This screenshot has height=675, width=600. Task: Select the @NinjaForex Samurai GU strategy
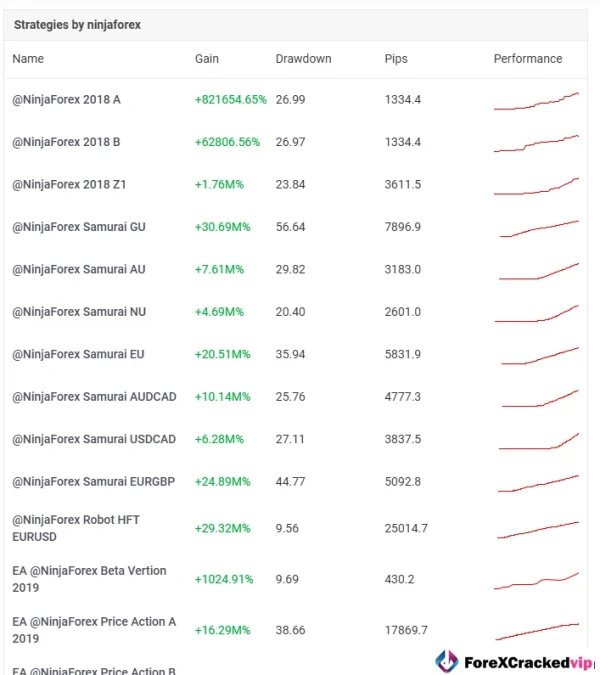tap(79, 227)
